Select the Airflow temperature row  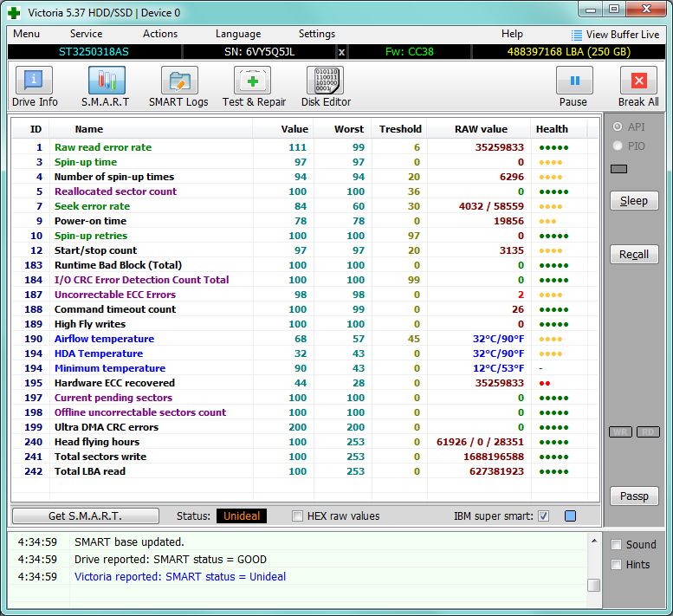point(305,339)
